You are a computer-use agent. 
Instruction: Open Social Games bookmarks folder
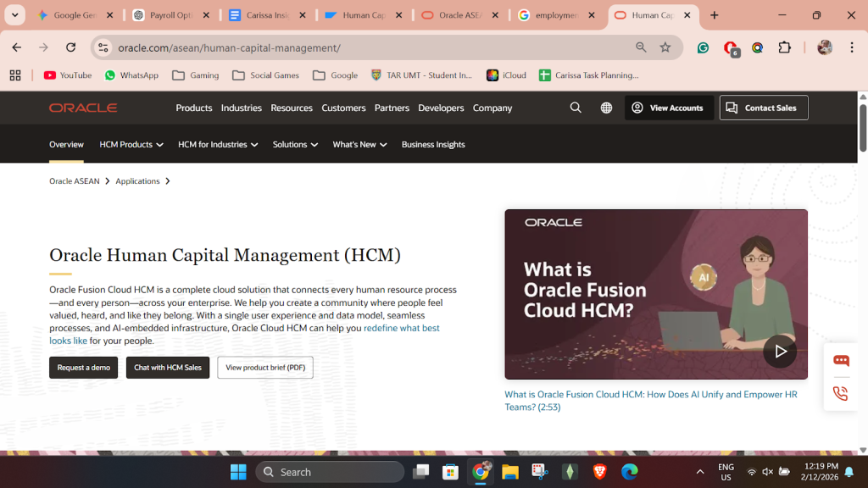click(266, 75)
